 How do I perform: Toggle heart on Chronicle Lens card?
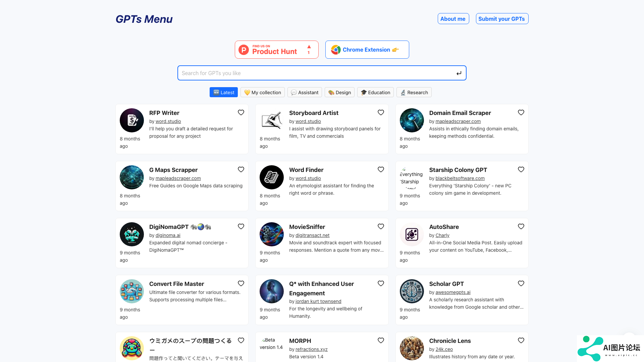521,341
